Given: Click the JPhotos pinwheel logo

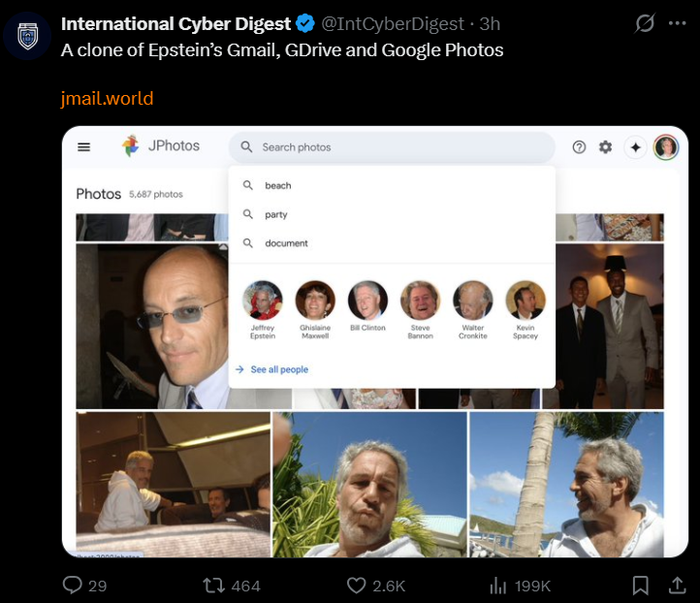Looking at the screenshot, I should click(x=131, y=146).
